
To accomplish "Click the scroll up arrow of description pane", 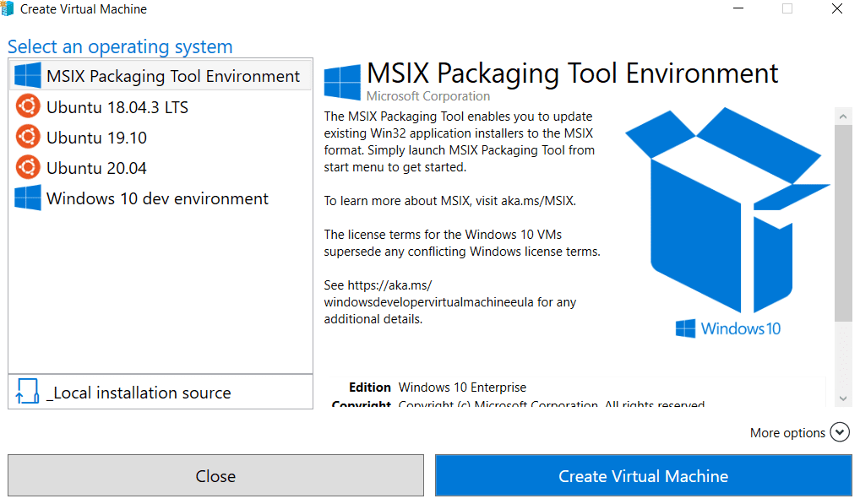I will point(843,117).
